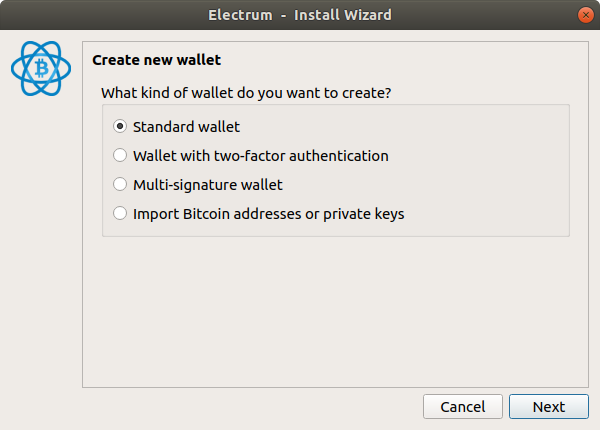Click the Electrum atom logo
The width and height of the screenshot is (600, 430).
pyautogui.click(x=41, y=68)
